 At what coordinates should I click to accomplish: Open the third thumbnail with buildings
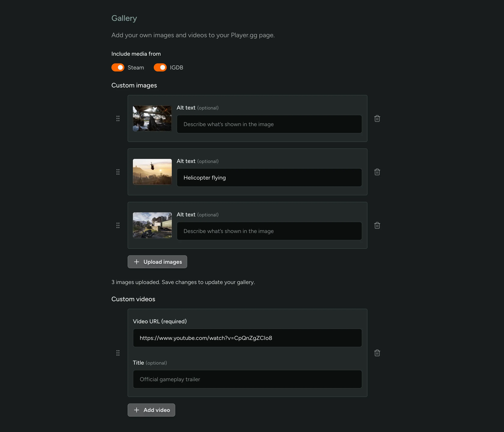coord(152,225)
